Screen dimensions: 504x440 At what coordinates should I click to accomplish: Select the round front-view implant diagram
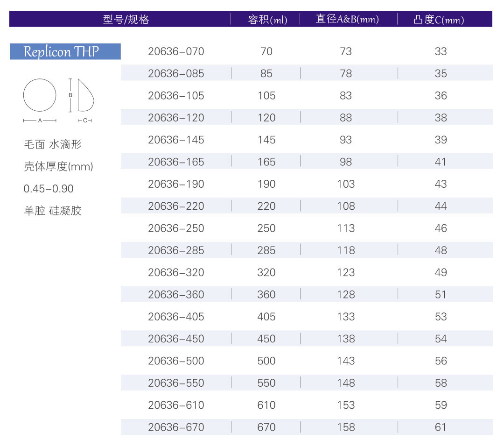[x=40, y=95]
